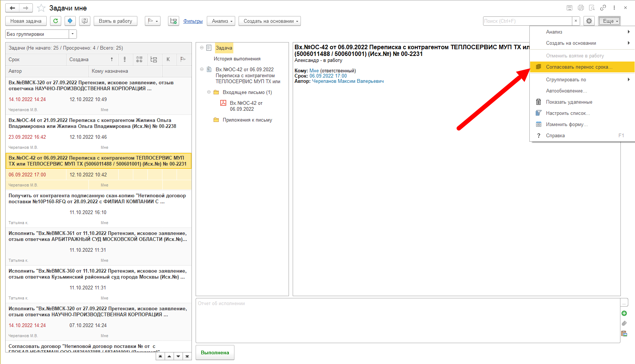Open the preview icon in title bar
The width and height of the screenshot is (635, 364).
(x=592, y=8)
